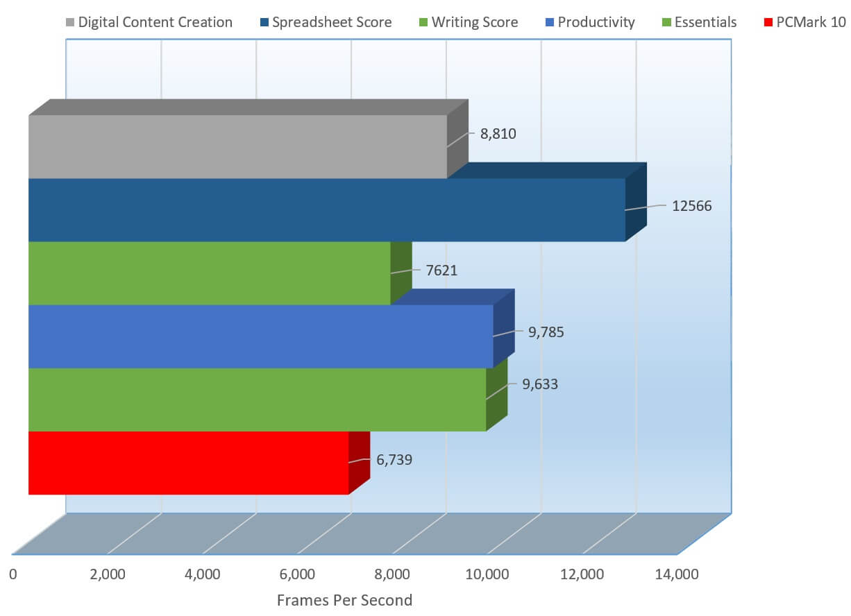Click the Productivity legend entry text

pos(596,22)
